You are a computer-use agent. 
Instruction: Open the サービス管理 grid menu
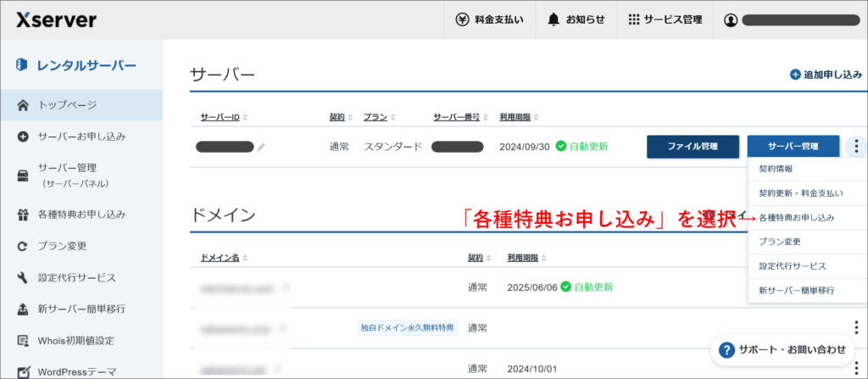665,20
